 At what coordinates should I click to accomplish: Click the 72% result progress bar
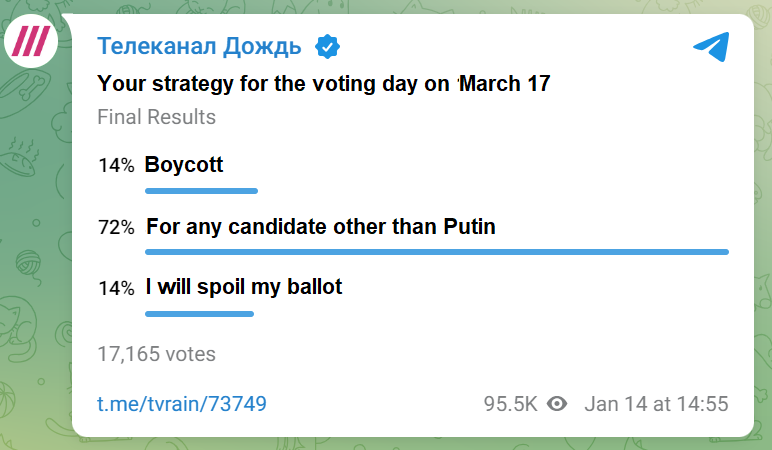click(437, 252)
